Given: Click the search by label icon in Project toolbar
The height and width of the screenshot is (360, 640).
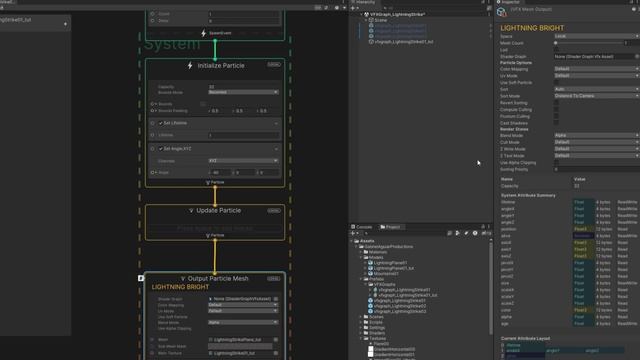Looking at the screenshot, I should (x=466, y=233).
